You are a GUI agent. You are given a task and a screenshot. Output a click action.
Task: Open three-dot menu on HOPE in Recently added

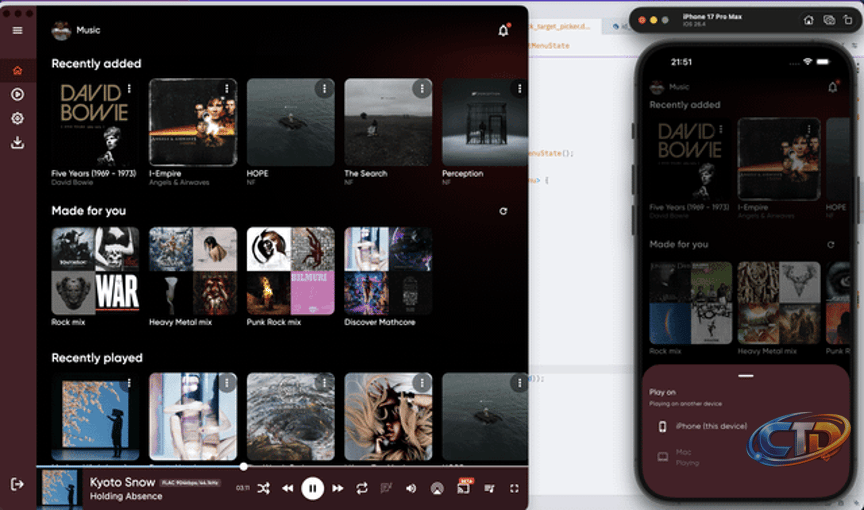(x=324, y=89)
